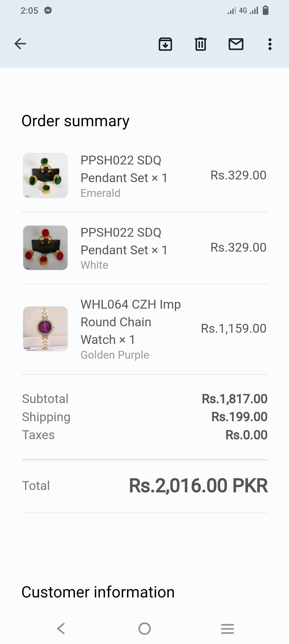Screen dimensions: 289x644
Task: Tap the green Emerald pendant set thumbnail
Action: click(45, 175)
